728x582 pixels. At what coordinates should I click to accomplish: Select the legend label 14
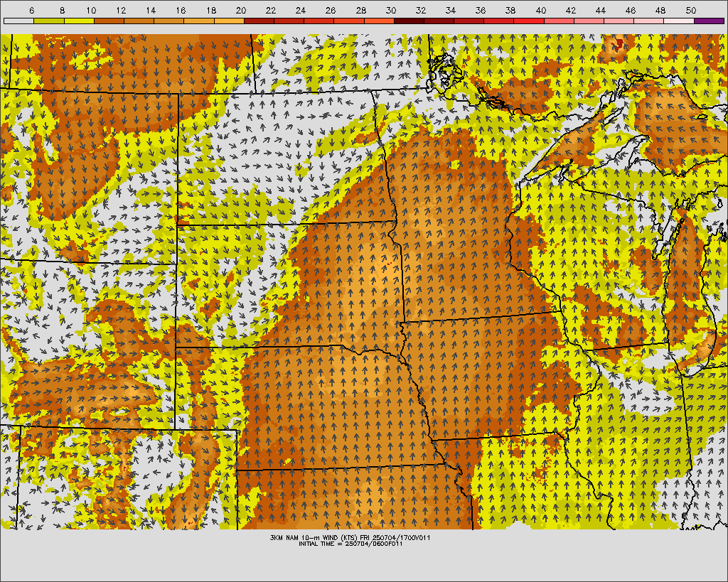click(x=151, y=10)
